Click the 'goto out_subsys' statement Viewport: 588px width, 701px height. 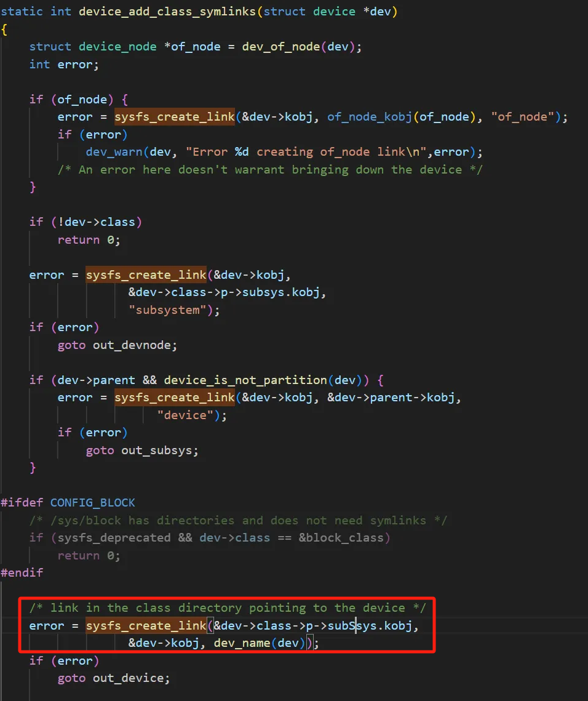pyautogui.click(x=142, y=450)
